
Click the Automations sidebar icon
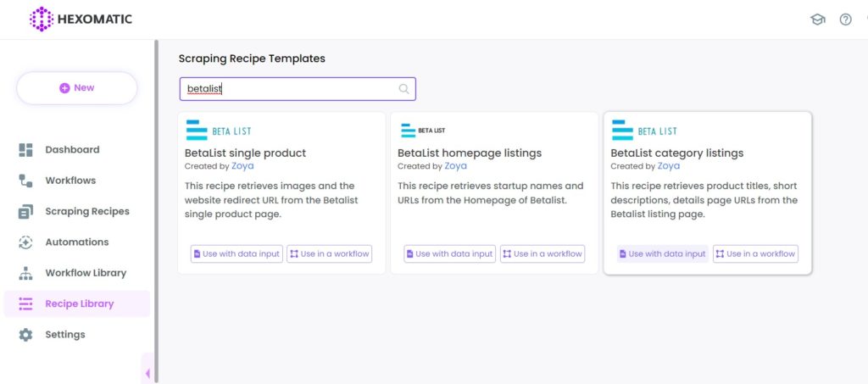25,242
